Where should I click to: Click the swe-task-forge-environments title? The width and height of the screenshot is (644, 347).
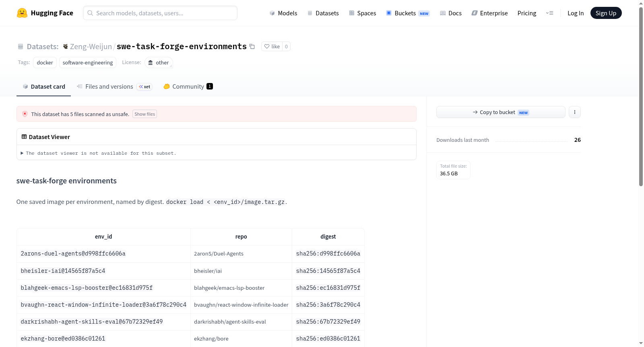tap(182, 46)
